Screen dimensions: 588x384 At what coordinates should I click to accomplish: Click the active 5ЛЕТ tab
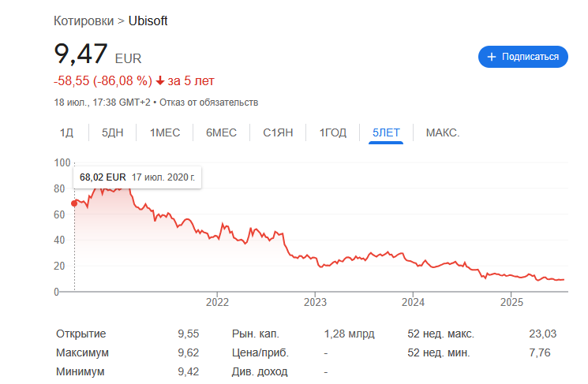[x=386, y=132]
